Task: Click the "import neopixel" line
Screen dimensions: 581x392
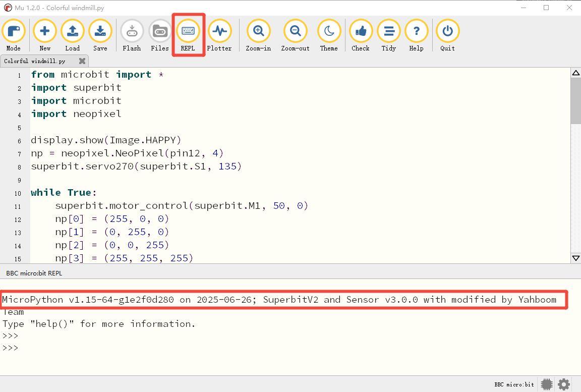Action: coord(76,114)
